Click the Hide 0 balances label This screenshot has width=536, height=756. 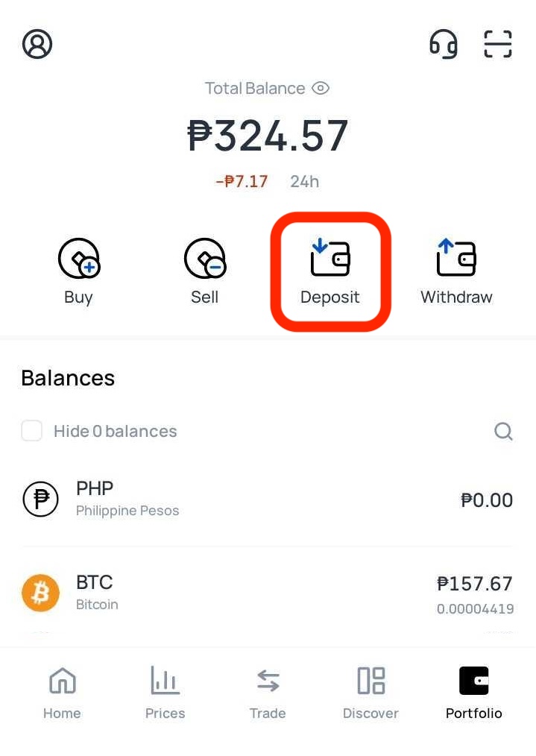tap(116, 431)
